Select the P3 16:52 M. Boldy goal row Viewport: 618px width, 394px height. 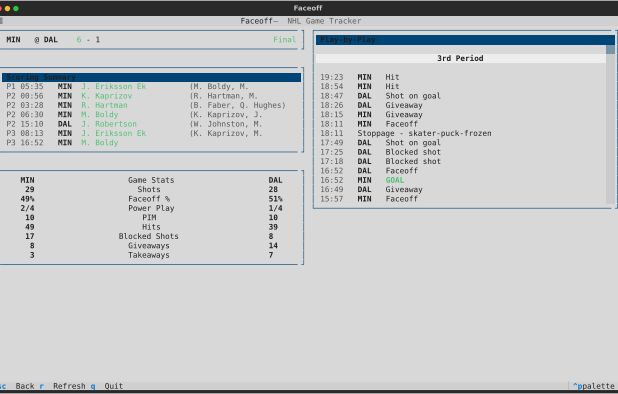(x=152, y=143)
